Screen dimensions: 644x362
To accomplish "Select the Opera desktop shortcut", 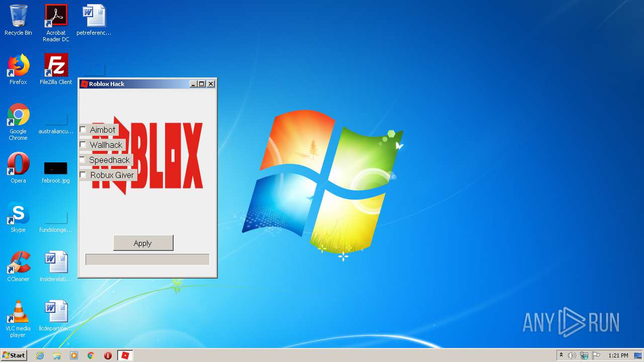I will click(x=18, y=168).
